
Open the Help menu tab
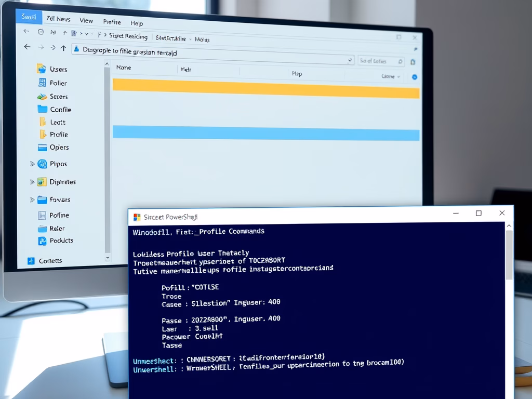point(137,23)
